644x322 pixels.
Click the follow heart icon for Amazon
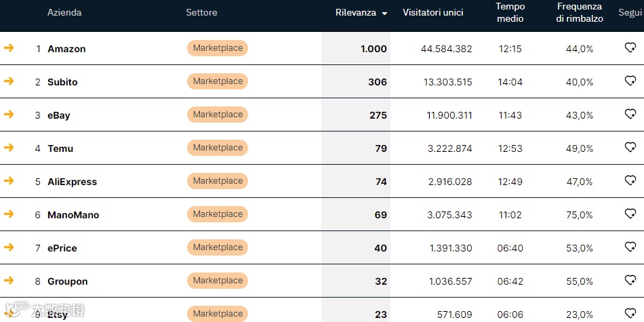coord(630,47)
